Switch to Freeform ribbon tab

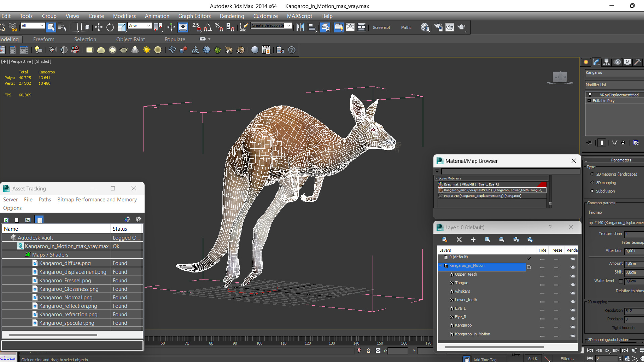[44, 39]
